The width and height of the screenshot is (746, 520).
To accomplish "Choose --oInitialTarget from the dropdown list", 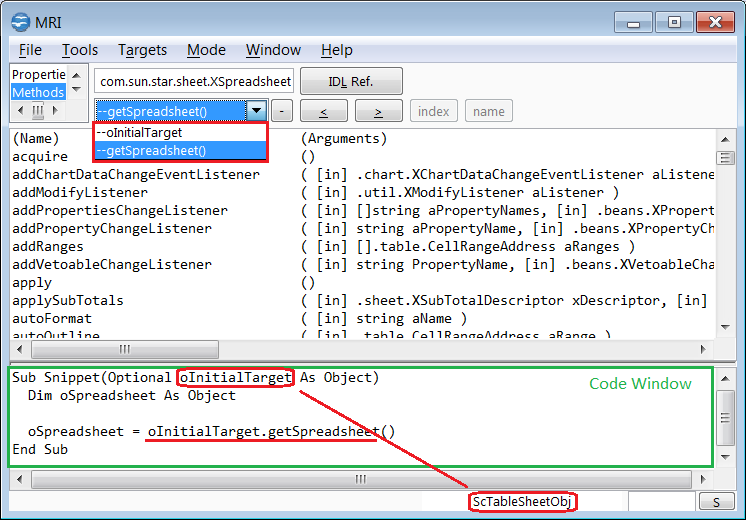I will coord(140,132).
